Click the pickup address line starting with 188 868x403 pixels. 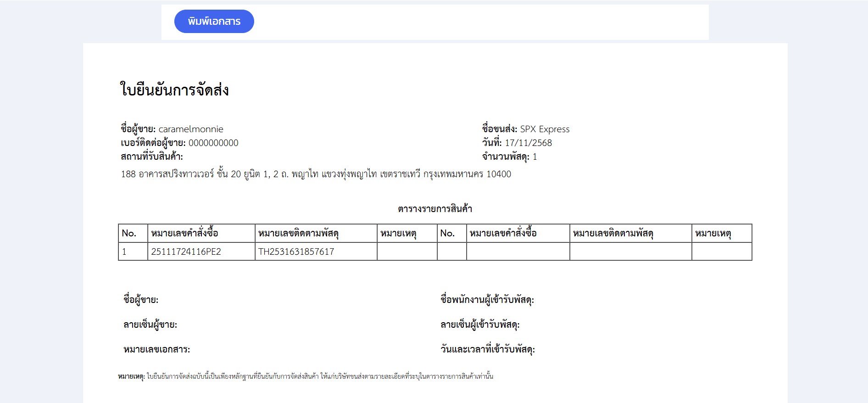click(316, 174)
